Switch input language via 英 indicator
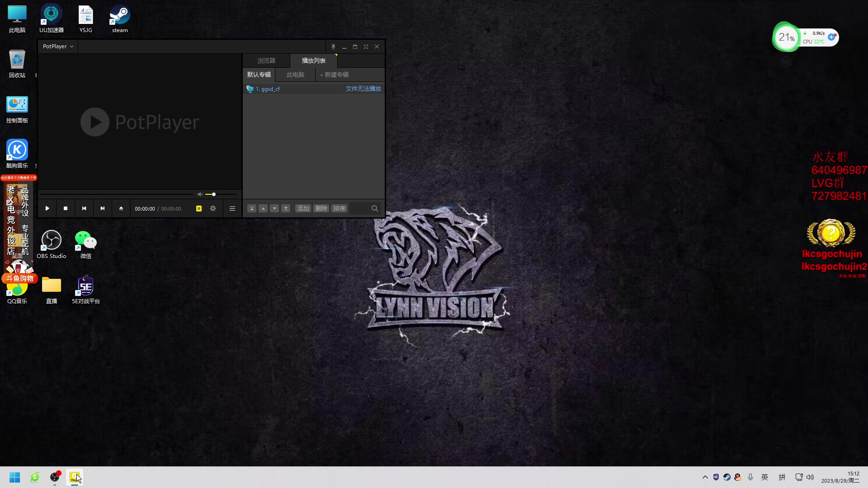 (x=765, y=477)
